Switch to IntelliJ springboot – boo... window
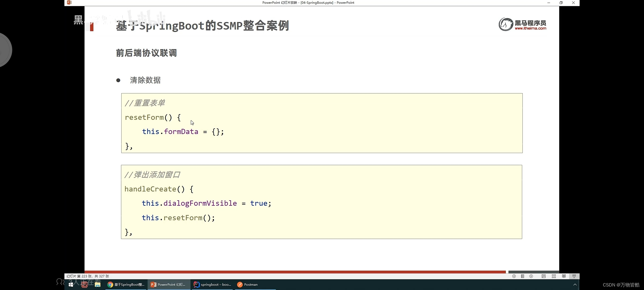This screenshot has width=644, height=290. [212, 285]
